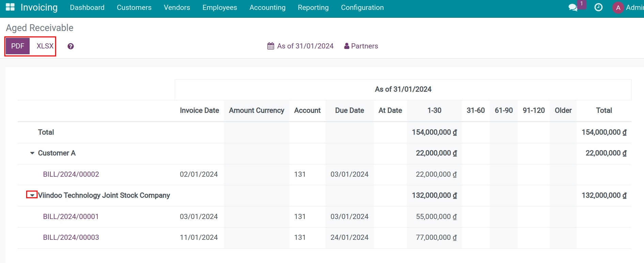The height and width of the screenshot is (263, 644).
Task: Open invoice BILL/2024/00003
Action: coord(71,237)
